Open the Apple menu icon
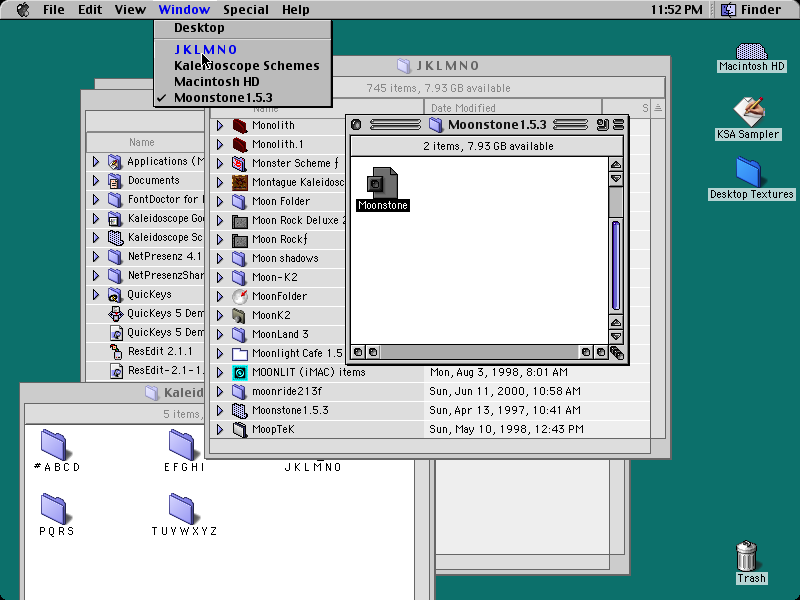 (x=23, y=10)
